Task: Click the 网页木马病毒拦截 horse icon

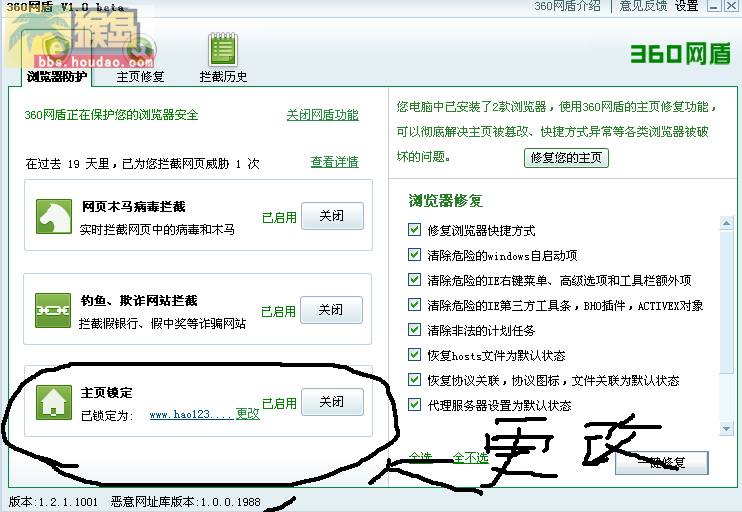Action: pos(54,216)
